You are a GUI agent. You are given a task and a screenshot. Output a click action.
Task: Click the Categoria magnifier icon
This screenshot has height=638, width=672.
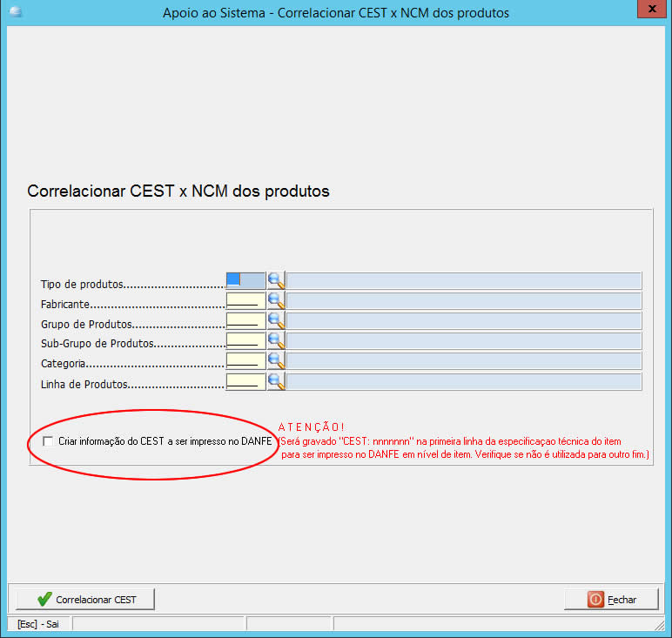(x=276, y=360)
